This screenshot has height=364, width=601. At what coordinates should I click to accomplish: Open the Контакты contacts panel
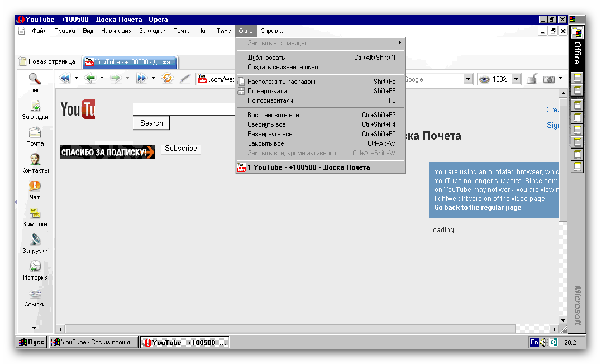pyautogui.click(x=35, y=163)
